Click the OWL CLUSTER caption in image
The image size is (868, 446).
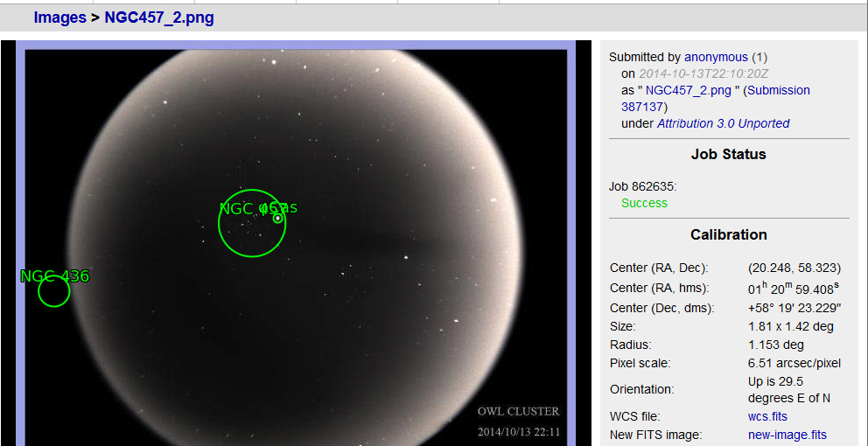coord(518,412)
